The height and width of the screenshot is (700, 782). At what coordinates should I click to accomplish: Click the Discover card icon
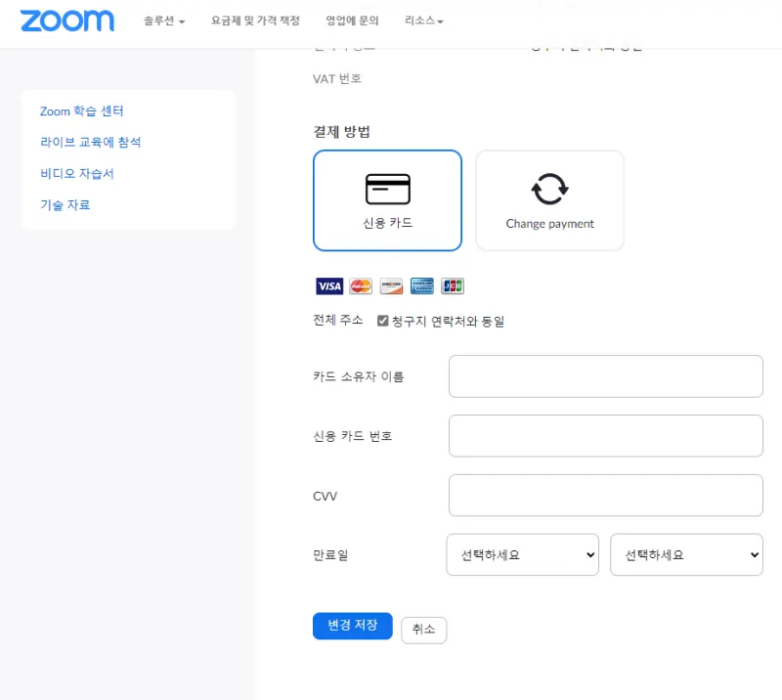(390, 285)
